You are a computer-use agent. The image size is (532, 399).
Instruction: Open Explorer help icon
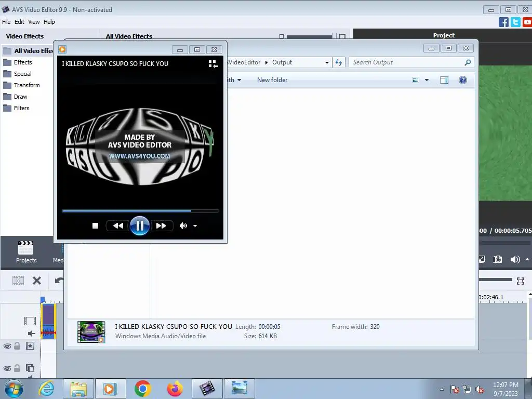click(x=463, y=80)
